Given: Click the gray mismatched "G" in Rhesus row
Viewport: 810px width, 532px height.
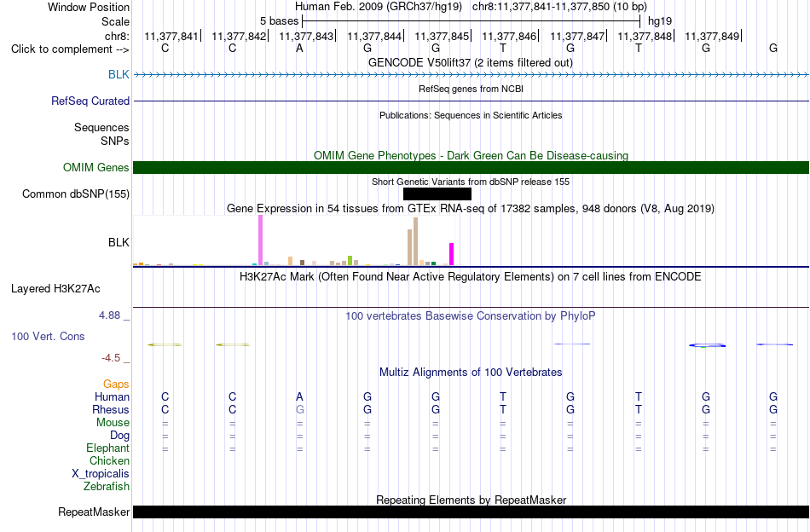Looking at the screenshot, I should click(x=299, y=409).
